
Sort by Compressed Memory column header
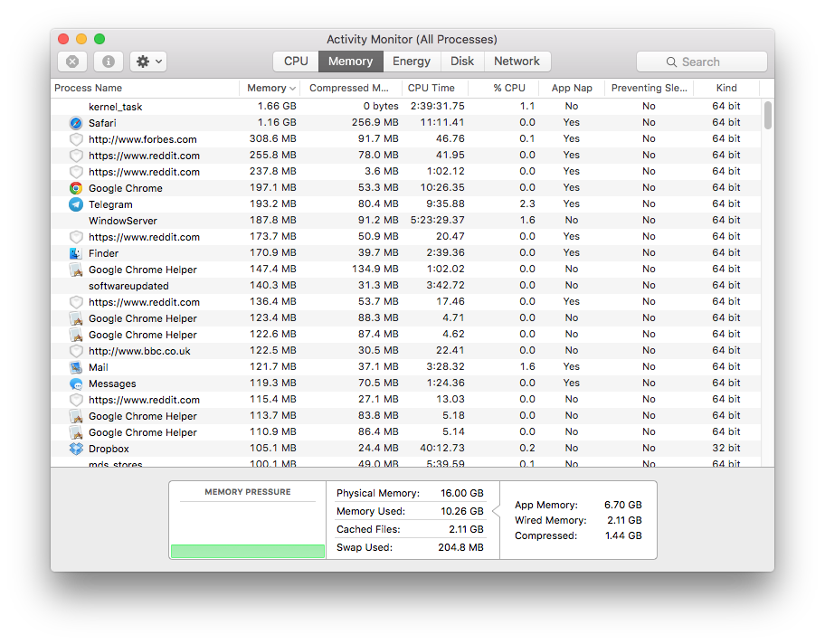tap(352, 88)
